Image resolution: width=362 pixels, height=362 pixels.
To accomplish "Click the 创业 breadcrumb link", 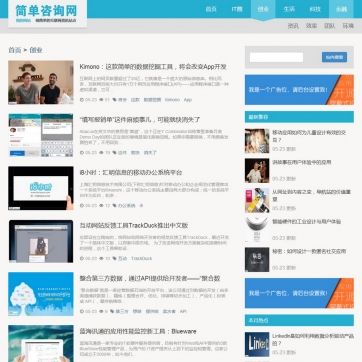I will coord(36,50).
